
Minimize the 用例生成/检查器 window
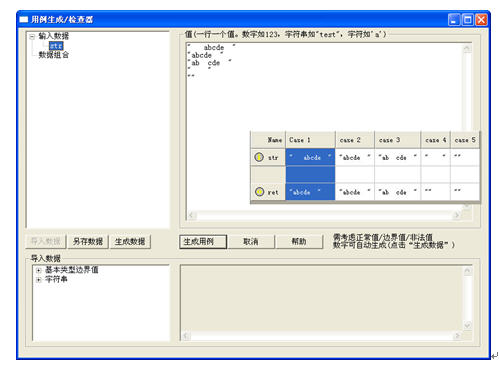454,20
